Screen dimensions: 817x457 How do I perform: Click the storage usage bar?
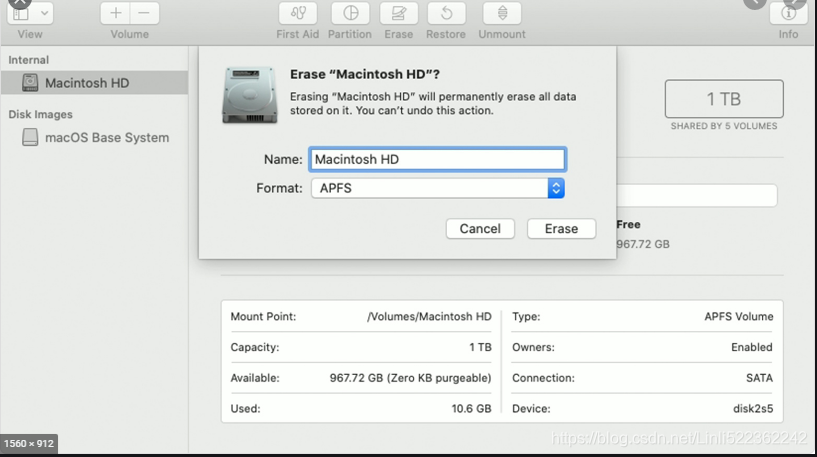click(697, 195)
